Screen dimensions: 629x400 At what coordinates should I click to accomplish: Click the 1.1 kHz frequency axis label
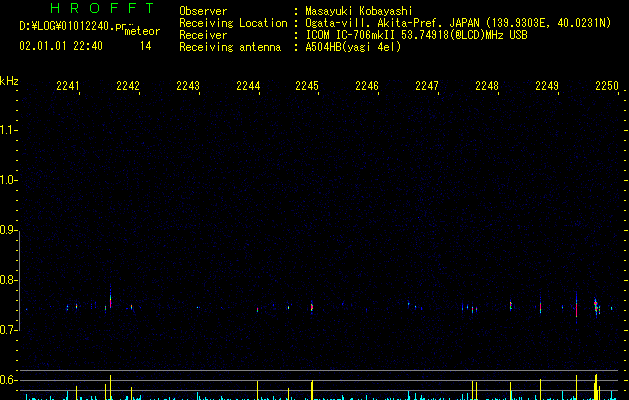click(8, 130)
